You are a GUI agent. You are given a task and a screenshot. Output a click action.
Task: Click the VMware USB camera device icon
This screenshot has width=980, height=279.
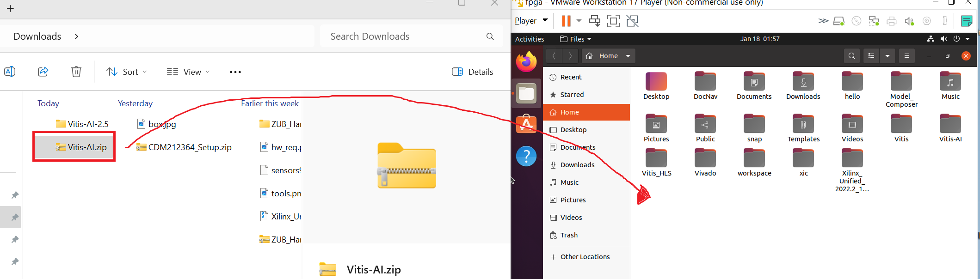[927, 21]
